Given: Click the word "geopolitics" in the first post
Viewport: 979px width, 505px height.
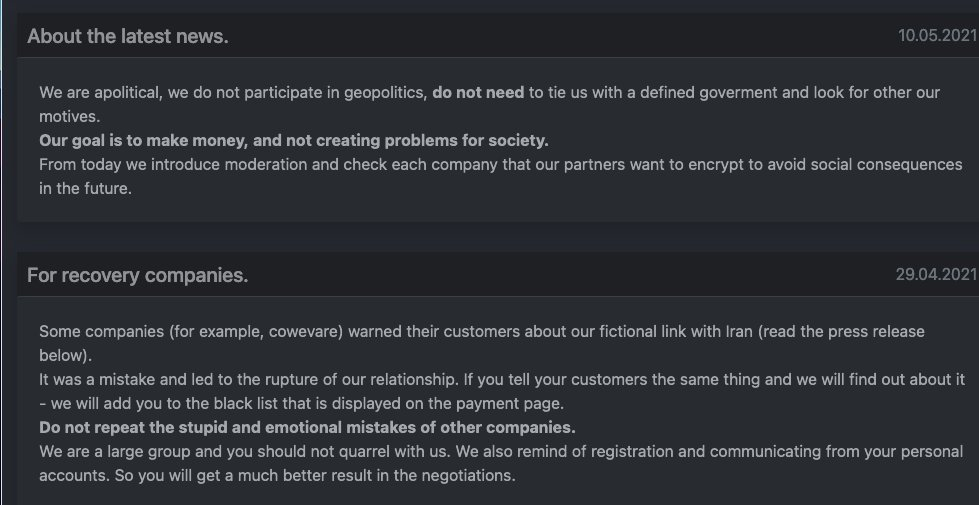Looking at the screenshot, I should click(x=377, y=93).
